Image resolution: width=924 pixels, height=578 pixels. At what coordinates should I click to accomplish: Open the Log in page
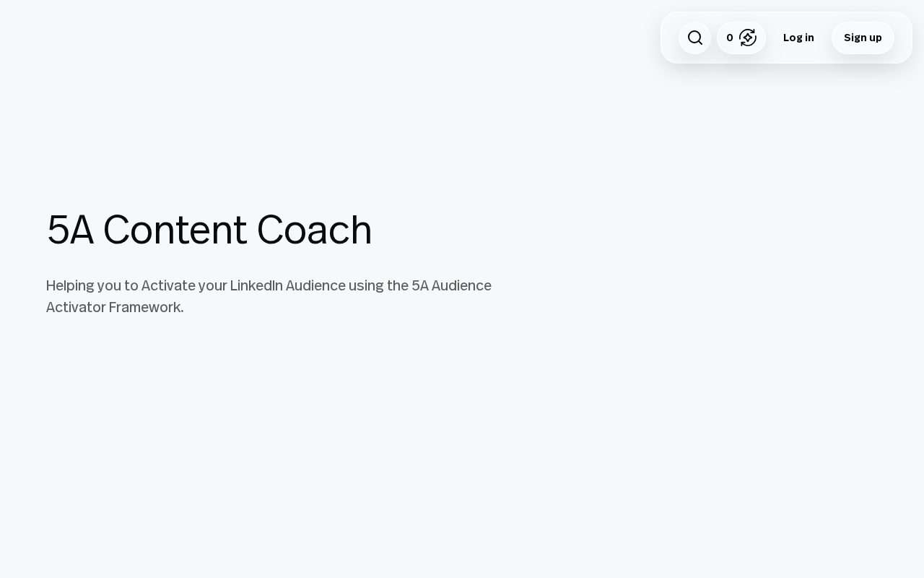click(x=798, y=38)
